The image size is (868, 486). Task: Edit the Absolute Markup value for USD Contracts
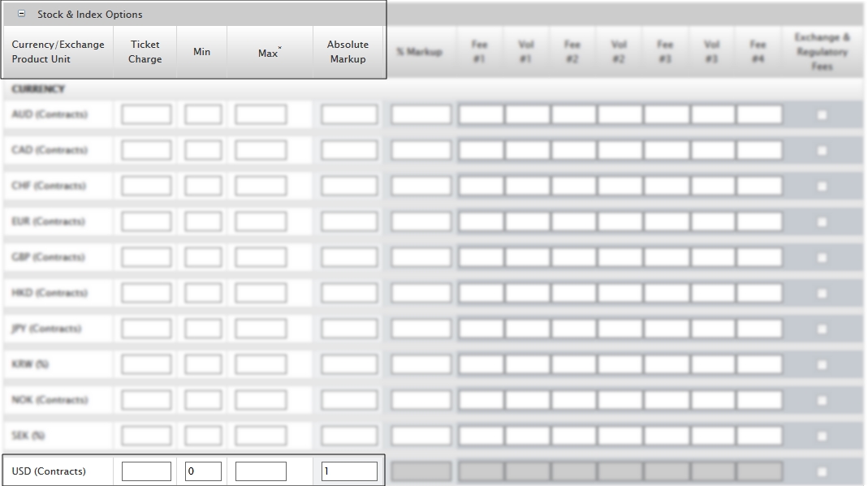pyautogui.click(x=348, y=471)
